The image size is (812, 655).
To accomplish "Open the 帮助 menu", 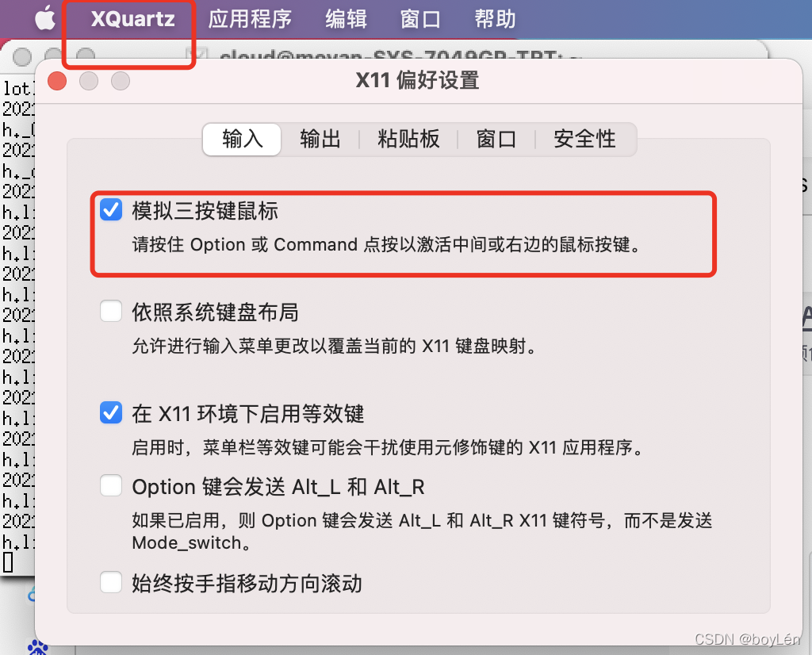I will click(495, 19).
